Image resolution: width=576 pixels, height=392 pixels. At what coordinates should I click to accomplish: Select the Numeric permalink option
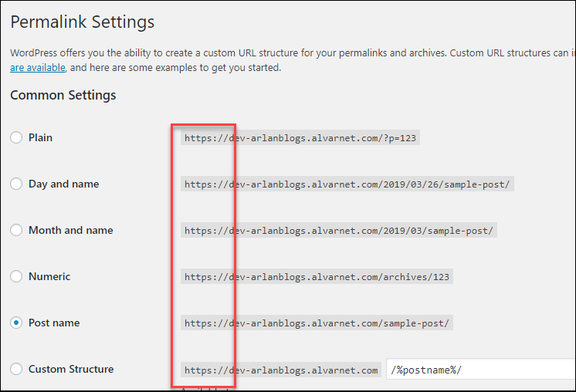[x=16, y=276]
